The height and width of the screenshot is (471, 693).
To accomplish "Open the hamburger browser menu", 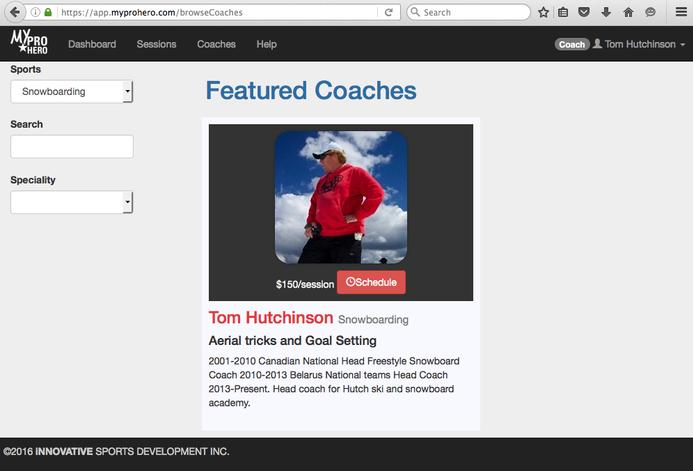I will point(681,12).
